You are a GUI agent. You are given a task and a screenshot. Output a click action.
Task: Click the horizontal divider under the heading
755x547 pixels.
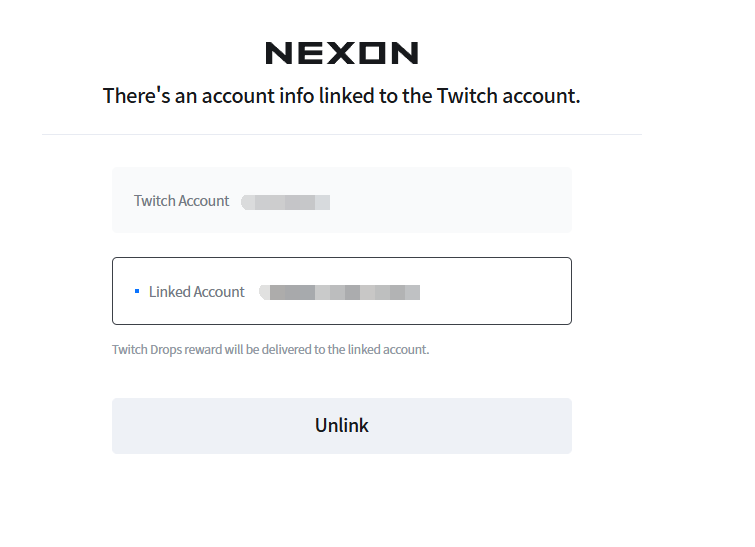click(x=342, y=134)
